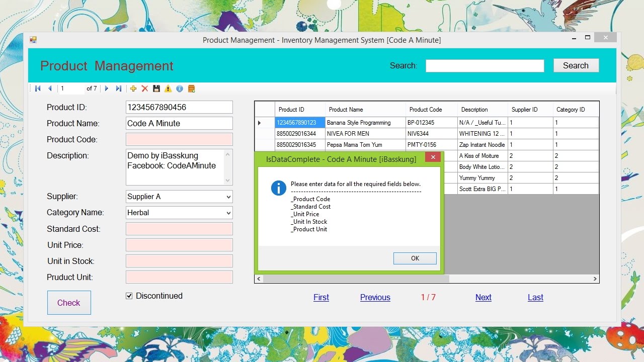The height and width of the screenshot is (362, 644).
Task: Toggle the Discontinued checkbox
Action: 129,296
